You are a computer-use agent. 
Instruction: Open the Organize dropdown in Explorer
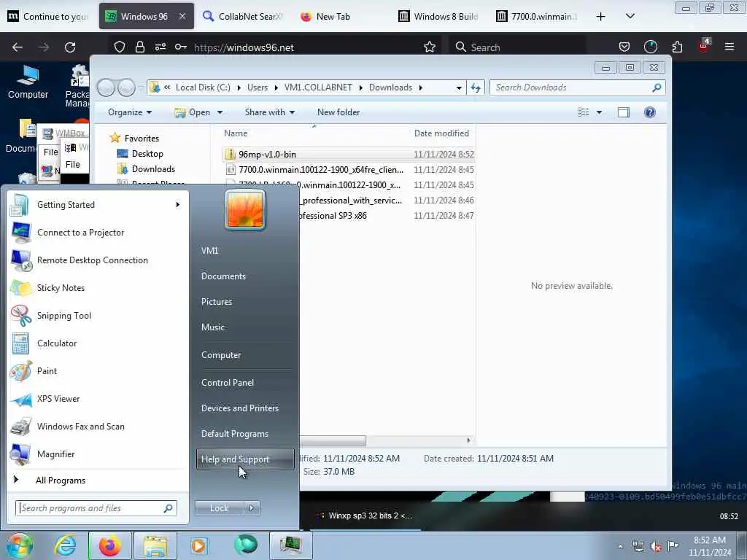click(130, 112)
